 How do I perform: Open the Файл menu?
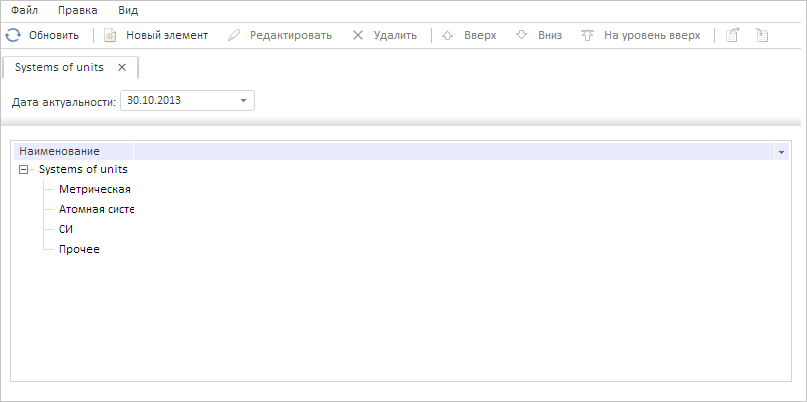(x=25, y=10)
